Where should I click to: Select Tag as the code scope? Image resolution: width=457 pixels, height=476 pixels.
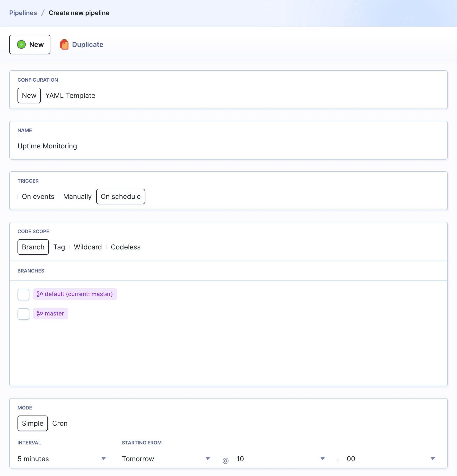(x=59, y=247)
